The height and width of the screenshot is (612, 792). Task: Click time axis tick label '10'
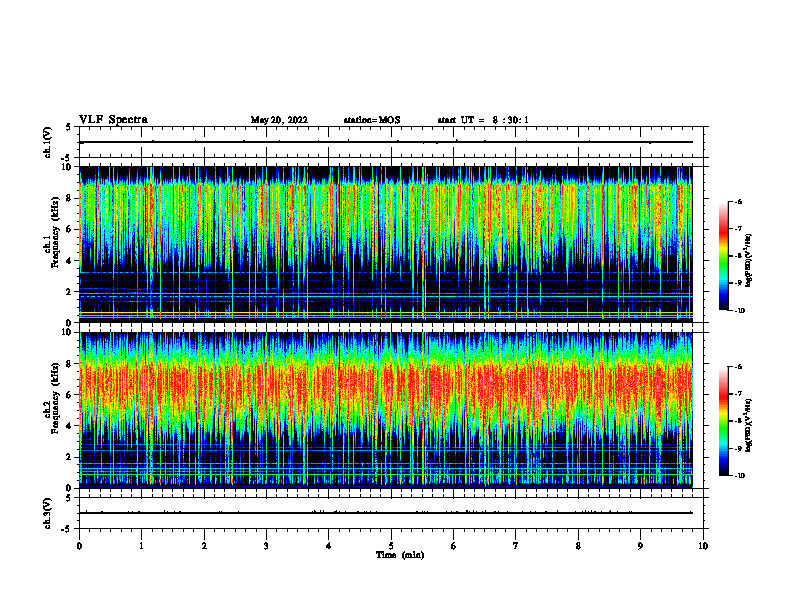[703, 546]
